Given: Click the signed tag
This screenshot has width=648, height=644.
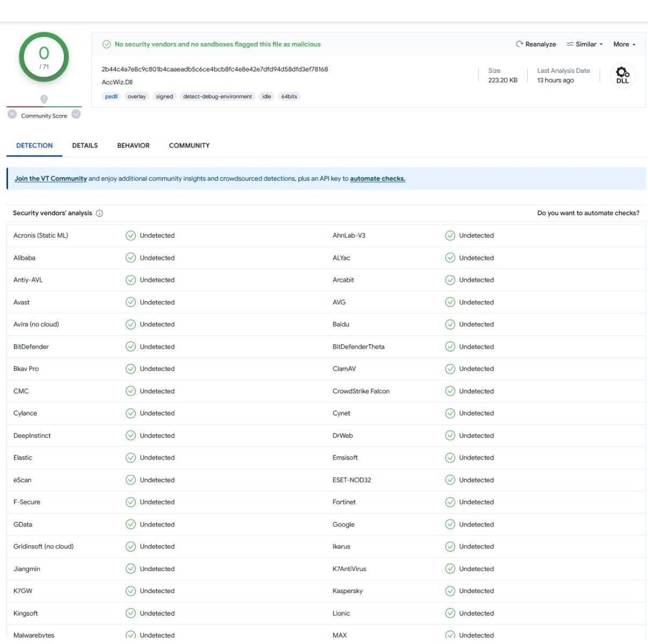Looking at the screenshot, I should coord(164,97).
